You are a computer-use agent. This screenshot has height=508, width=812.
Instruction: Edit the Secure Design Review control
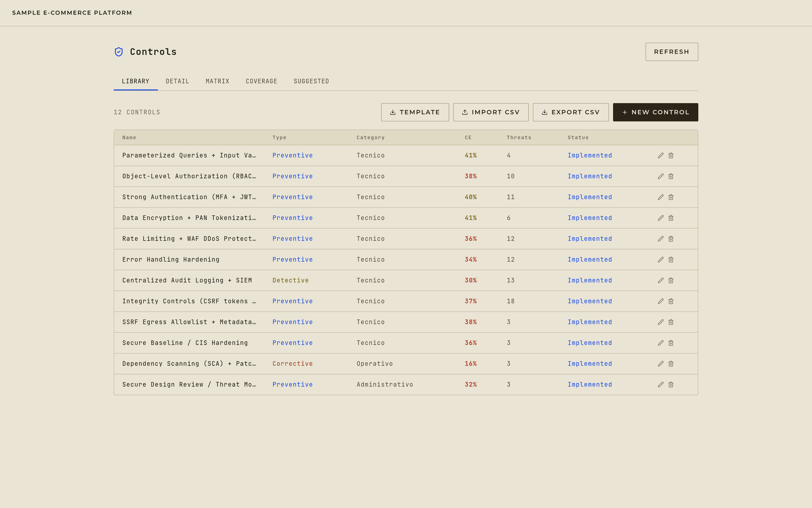(661, 385)
